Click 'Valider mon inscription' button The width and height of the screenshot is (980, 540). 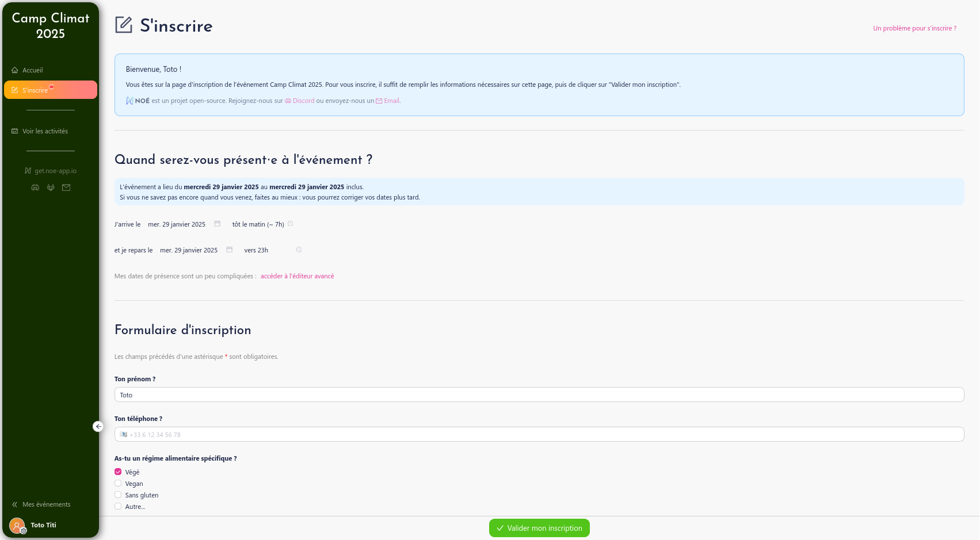539,528
